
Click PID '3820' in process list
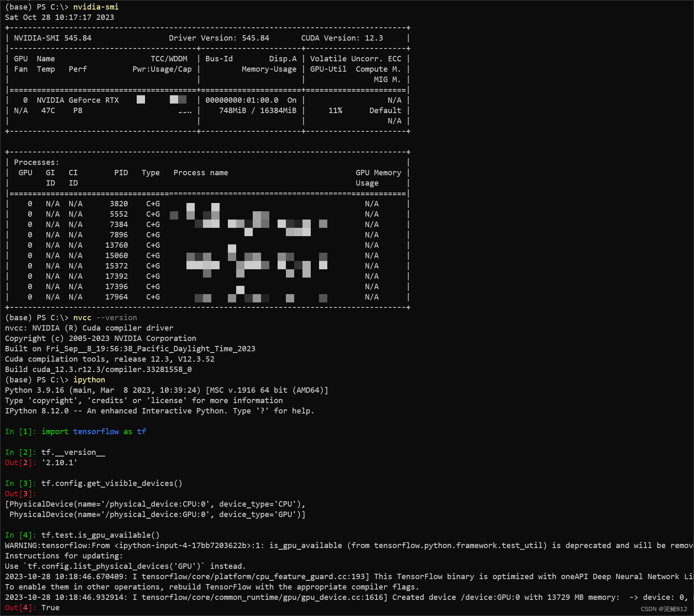(118, 204)
